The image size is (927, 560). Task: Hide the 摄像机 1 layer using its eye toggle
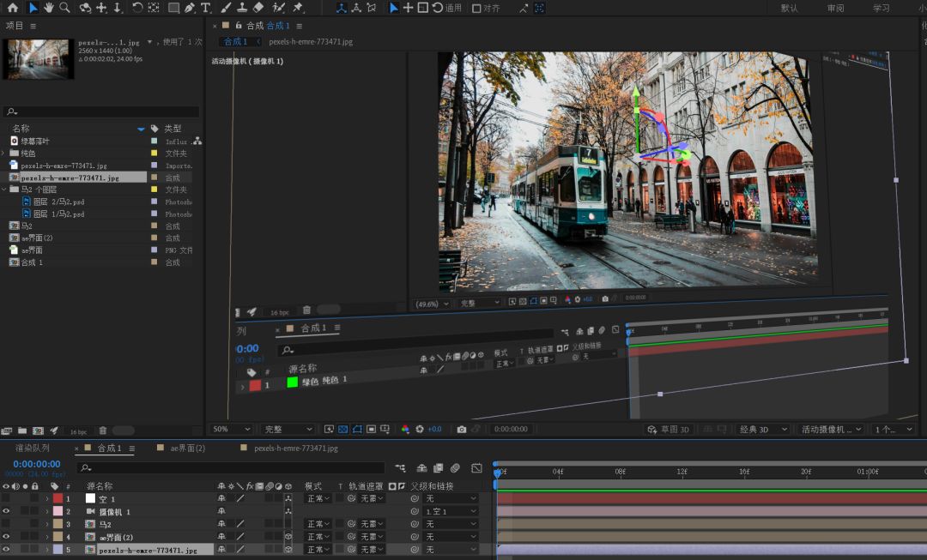click(6, 511)
